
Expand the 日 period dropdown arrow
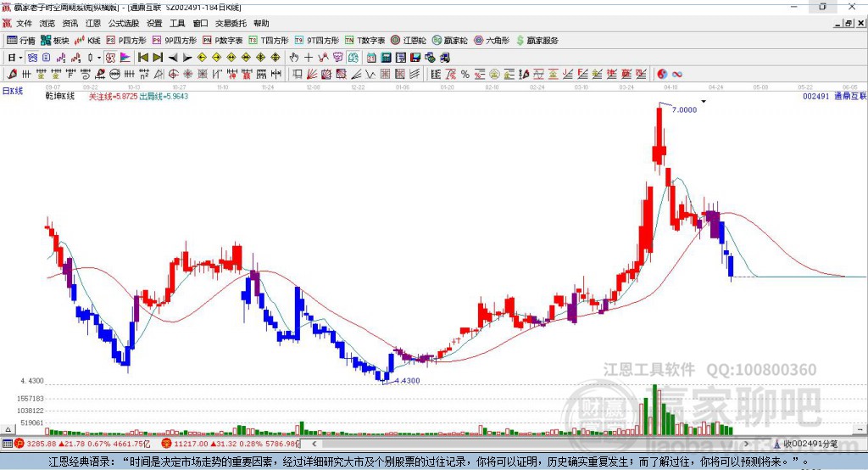[x=20, y=58]
